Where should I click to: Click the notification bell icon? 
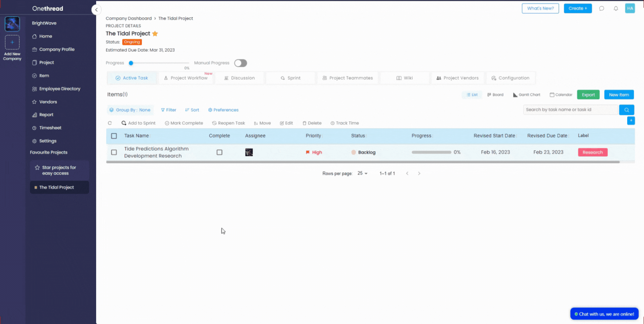616,8
